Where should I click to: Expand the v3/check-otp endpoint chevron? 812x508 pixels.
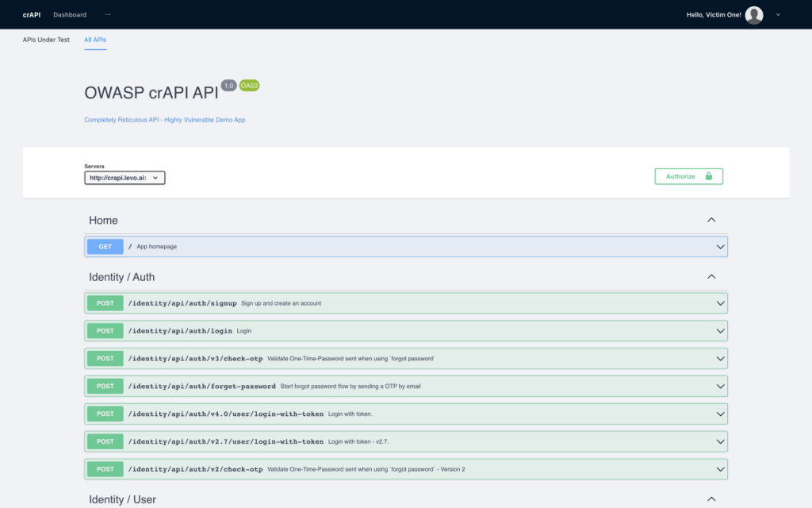(x=720, y=359)
